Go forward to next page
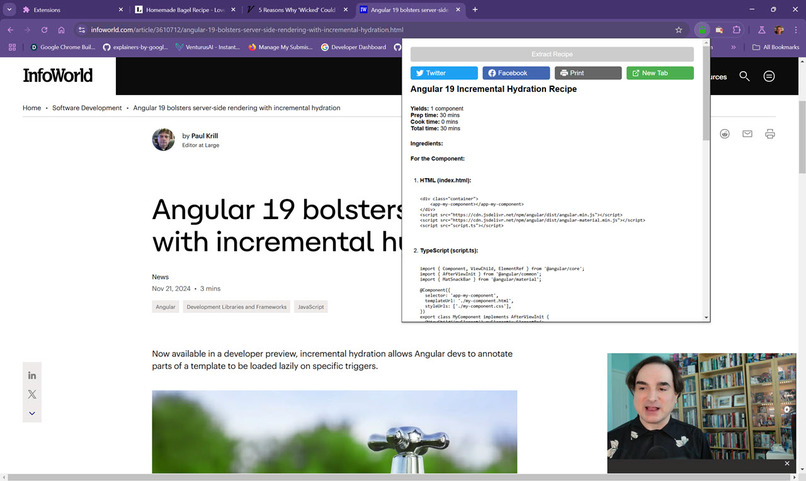The image size is (806, 481). (27, 30)
